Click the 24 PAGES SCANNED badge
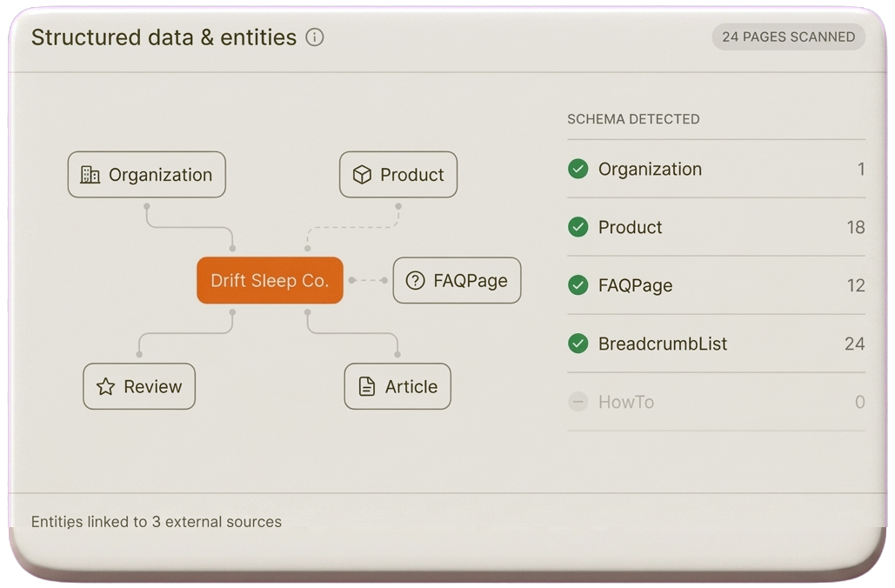This screenshot has width=895, height=588. [788, 37]
